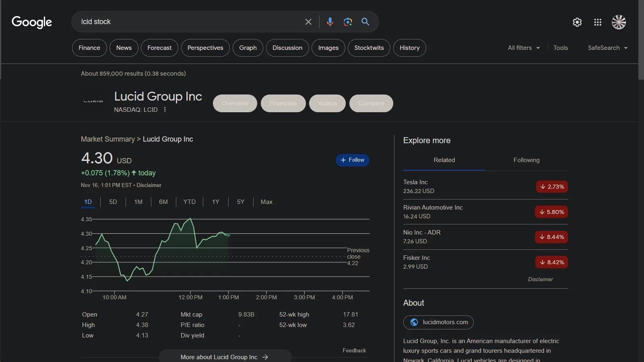This screenshot has width=644, height=362.
Task: Click Nio Inc 8.44% down badge
Action: click(x=551, y=237)
